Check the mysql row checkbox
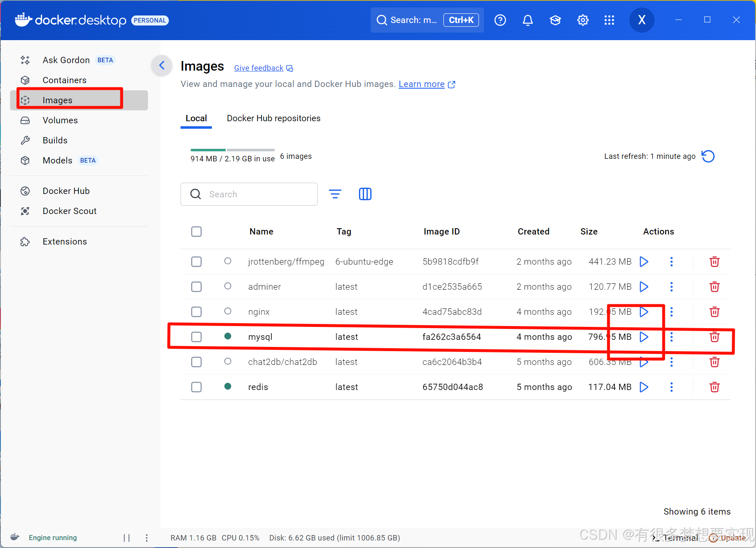This screenshot has width=756, height=548. point(196,337)
